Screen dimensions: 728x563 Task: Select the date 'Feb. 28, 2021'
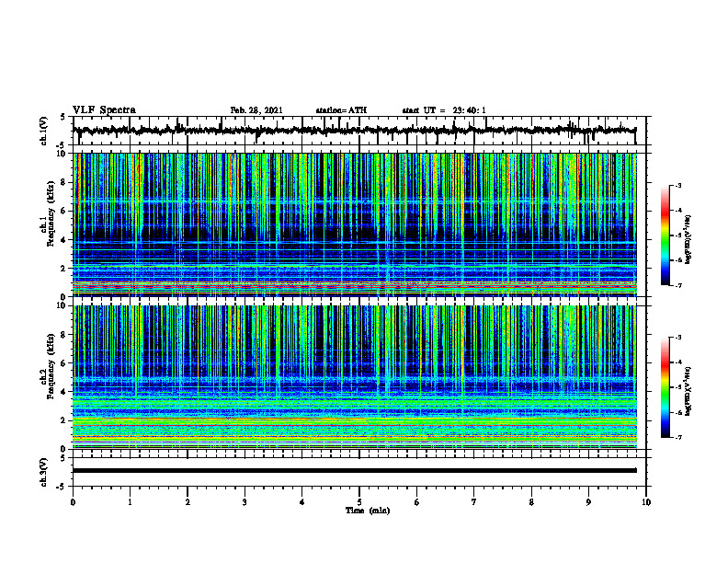(x=256, y=110)
